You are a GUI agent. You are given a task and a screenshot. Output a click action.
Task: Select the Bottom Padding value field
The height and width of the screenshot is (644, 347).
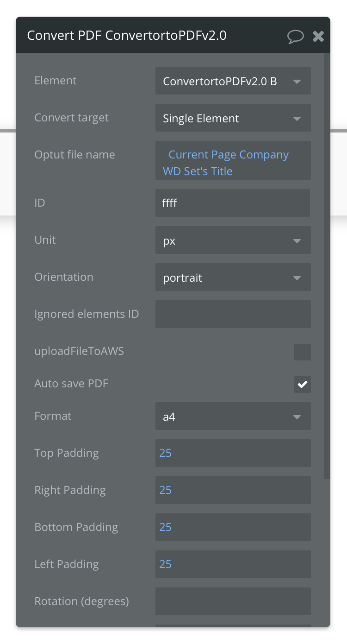pyautogui.click(x=233, y=527)
